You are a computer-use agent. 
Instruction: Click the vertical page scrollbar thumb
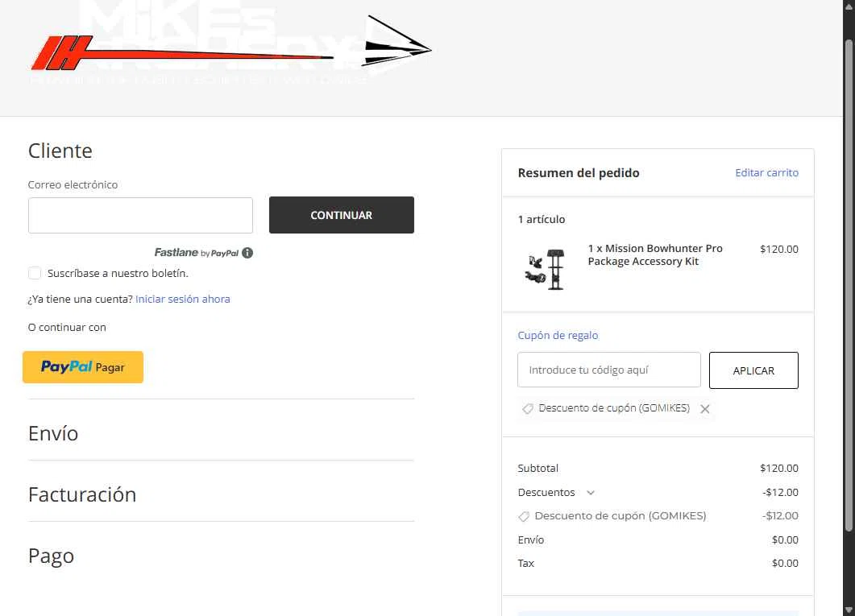tap(849, 286)
